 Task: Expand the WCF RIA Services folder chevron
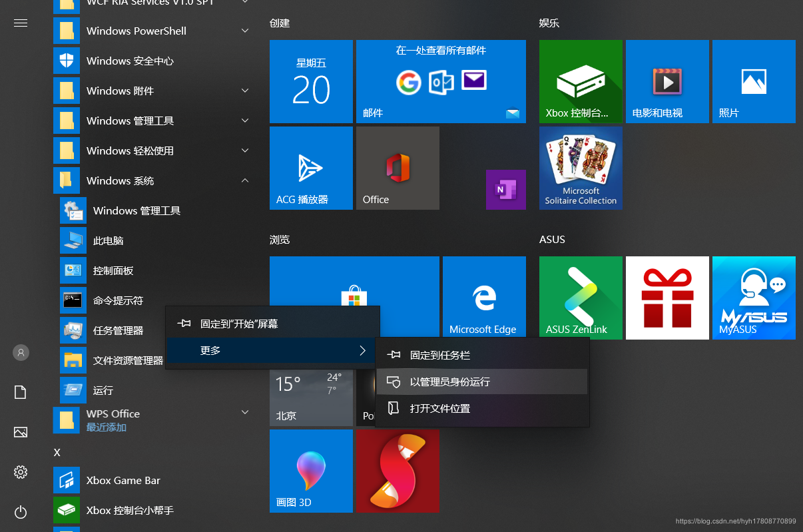click(x=245, y=2)
